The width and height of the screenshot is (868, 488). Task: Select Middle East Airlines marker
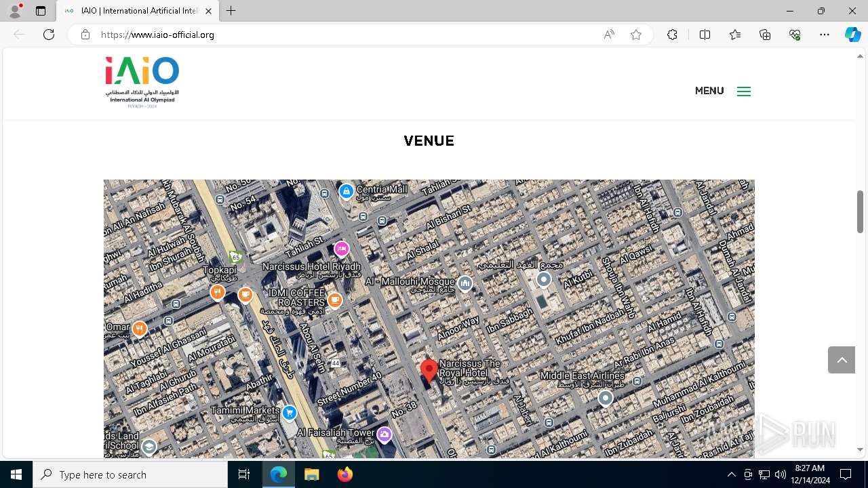(x=605, y=398)
